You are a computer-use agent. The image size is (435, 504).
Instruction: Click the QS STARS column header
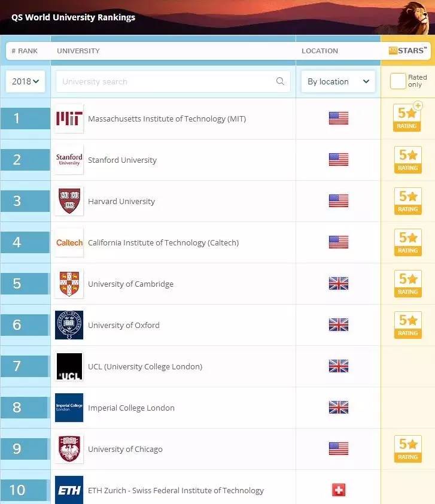(x=407, y=50)
